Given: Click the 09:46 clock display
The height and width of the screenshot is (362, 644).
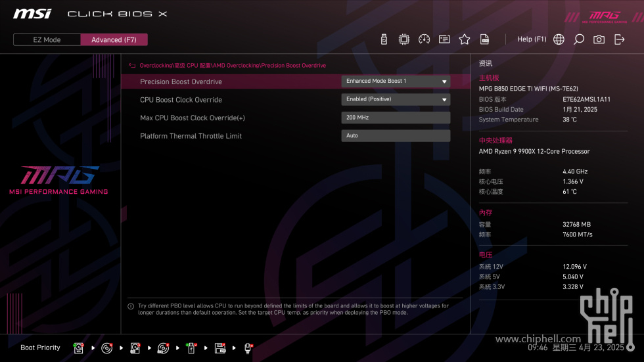Looking at the screenshot, I should click(x=538, y=348).
